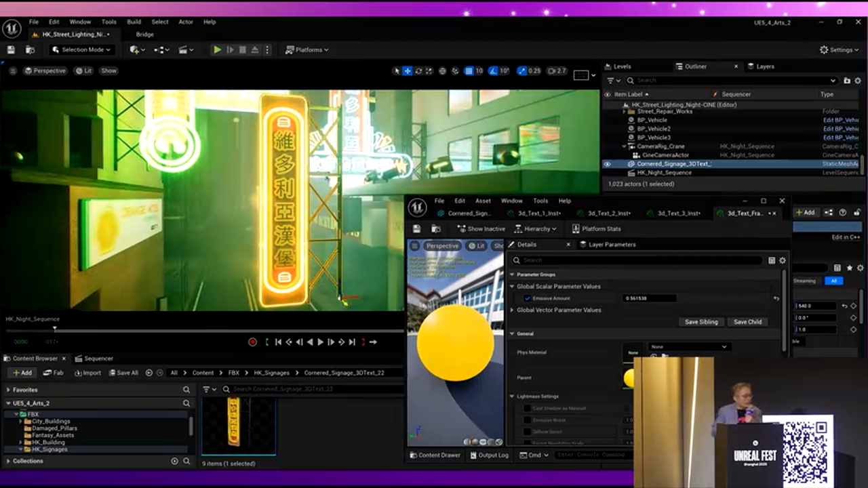Toggle grid snapping in the viewport toolbar

(469, 71)
